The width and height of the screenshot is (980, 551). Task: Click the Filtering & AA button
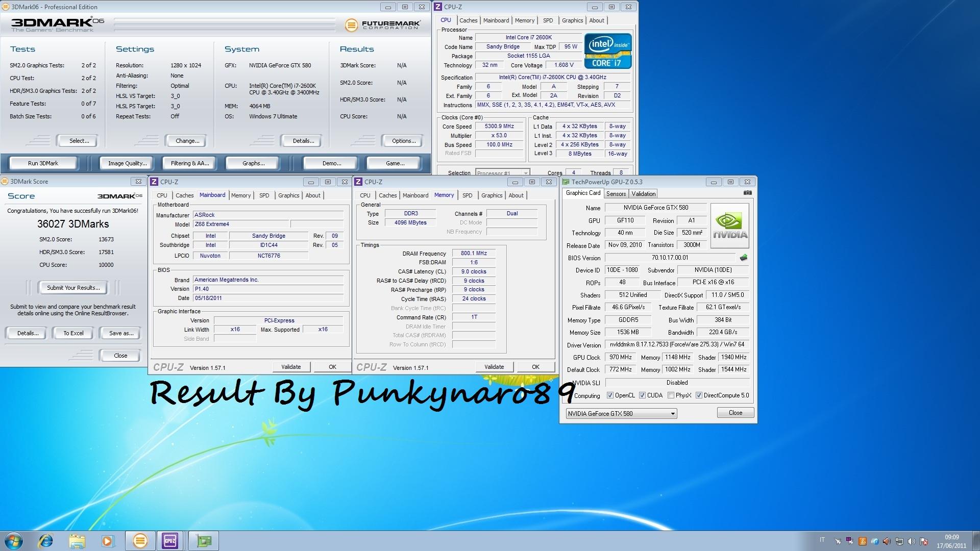(x=190, y=163)
